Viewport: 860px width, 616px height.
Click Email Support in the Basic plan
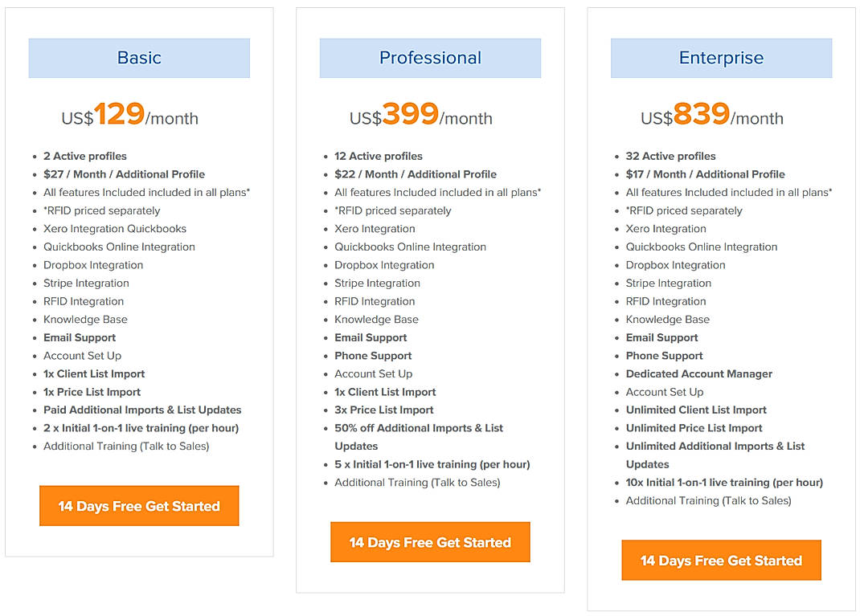tap(80, 337)
